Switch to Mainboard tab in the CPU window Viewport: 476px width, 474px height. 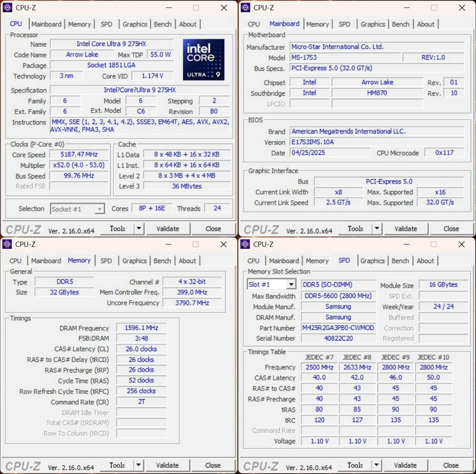pos(47,24)
